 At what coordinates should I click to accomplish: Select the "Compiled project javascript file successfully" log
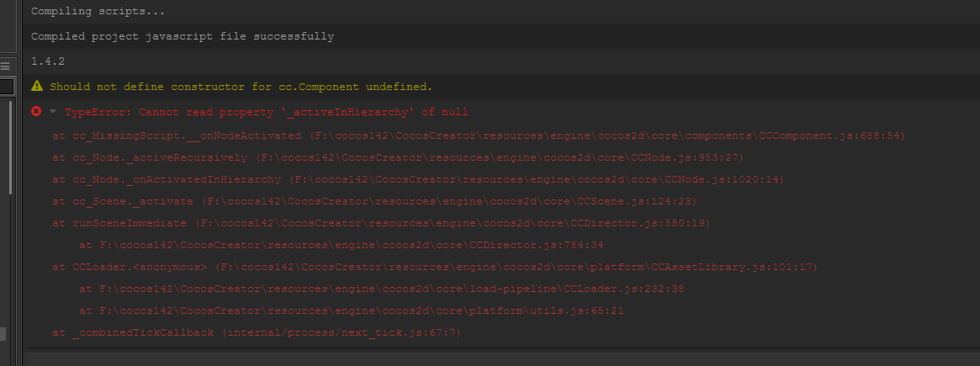click(x=182, y=37)
